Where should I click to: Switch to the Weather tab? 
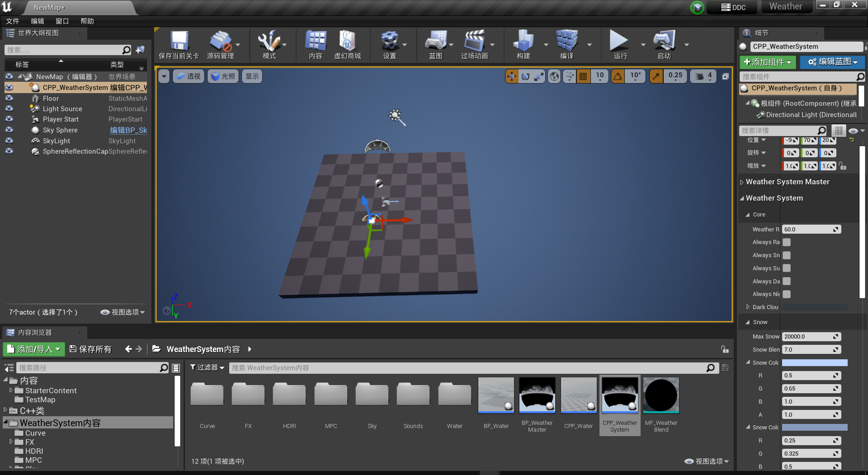pos(786,6)
